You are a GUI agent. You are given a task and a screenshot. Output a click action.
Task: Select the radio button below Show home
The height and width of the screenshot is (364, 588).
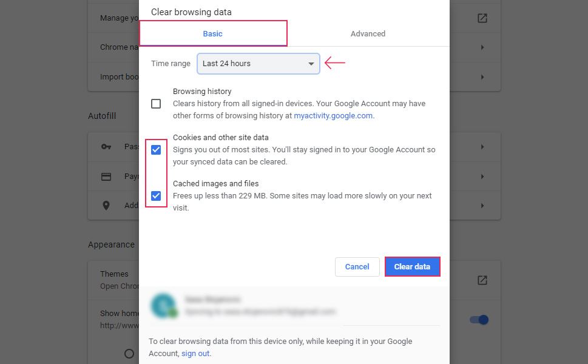[x=129, y=354]
